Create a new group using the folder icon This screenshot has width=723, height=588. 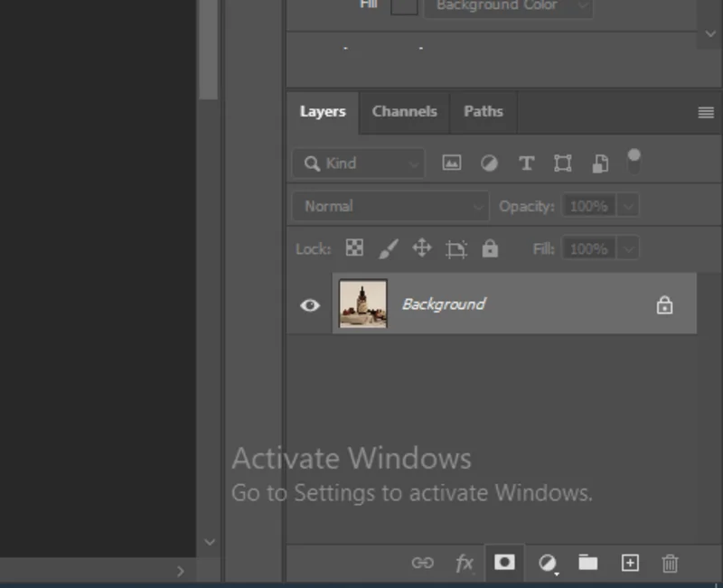tap(587, 562)
